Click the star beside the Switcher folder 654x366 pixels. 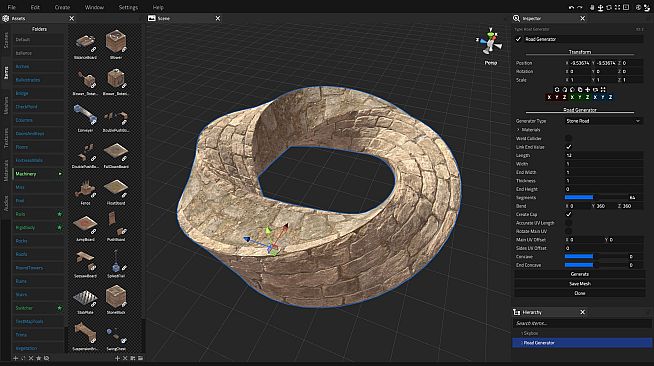[60, 308]
